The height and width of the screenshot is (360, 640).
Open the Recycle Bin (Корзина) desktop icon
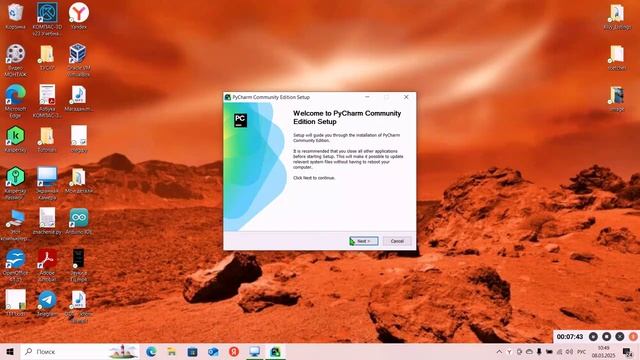(x=15, y=16)
